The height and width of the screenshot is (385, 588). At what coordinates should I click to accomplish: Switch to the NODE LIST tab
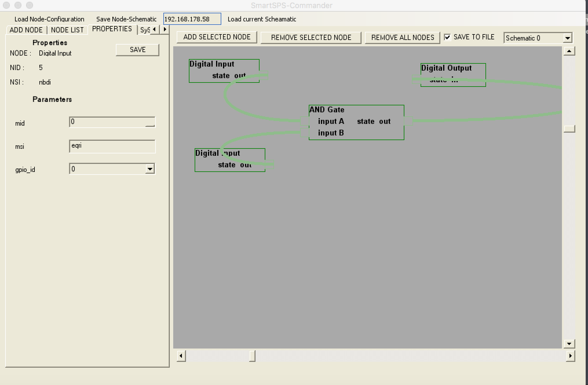pyautogui.click(x=67, y=29)
